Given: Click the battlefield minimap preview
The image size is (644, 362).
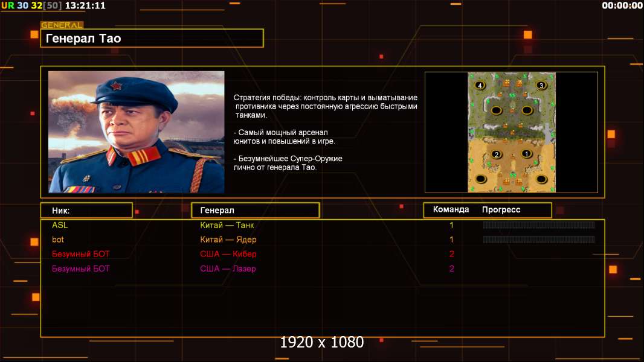Looking at the screenshot, I should tap(511, 132).
